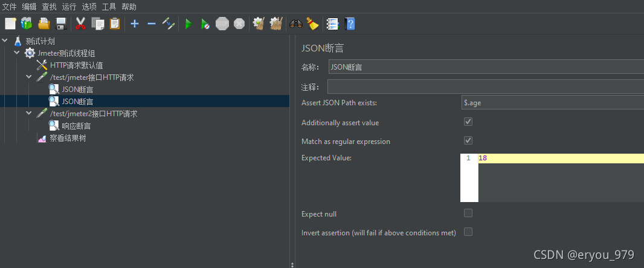644x268 pixels.
Task: Click the gear icon of Jmeter测试线程组
Action: pyautogui.click(x=30, y=53)
